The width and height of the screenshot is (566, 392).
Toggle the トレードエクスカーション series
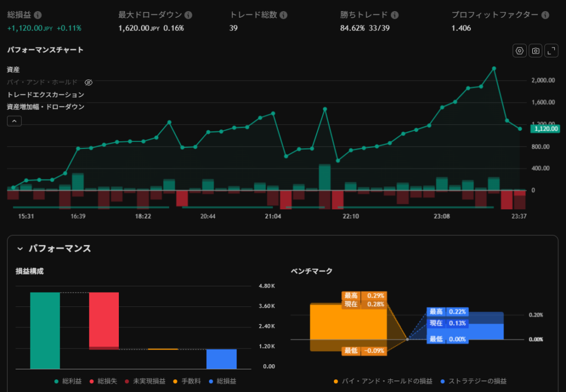45,94
